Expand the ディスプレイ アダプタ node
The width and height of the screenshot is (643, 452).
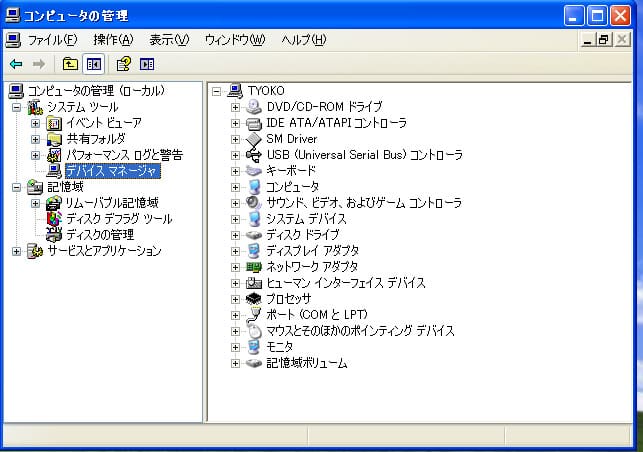(x=236, y=251)
